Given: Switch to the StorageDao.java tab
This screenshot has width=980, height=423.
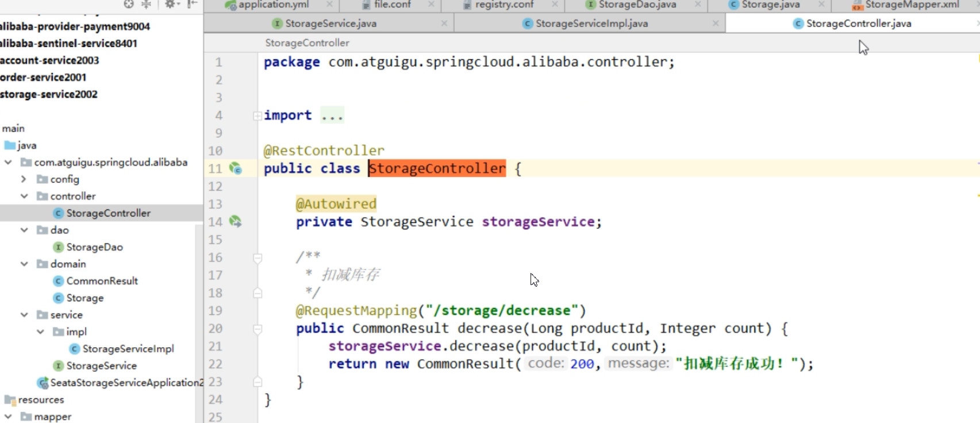Looking at the screenshot, I should click(x=636, y=5).
